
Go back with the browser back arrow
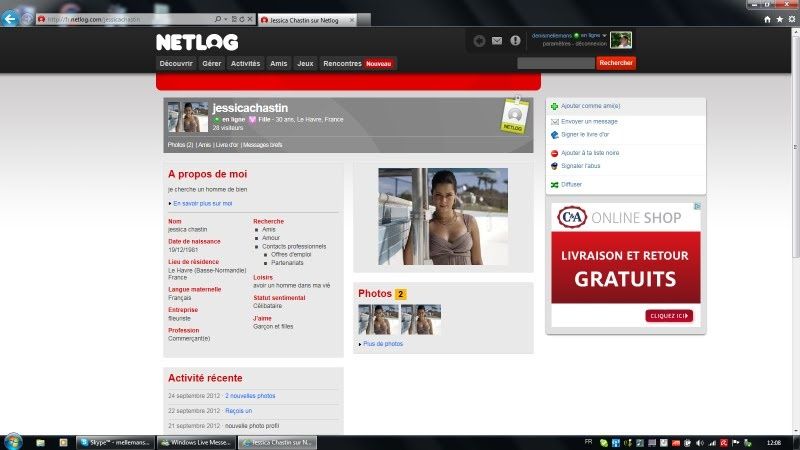(10, 19)
